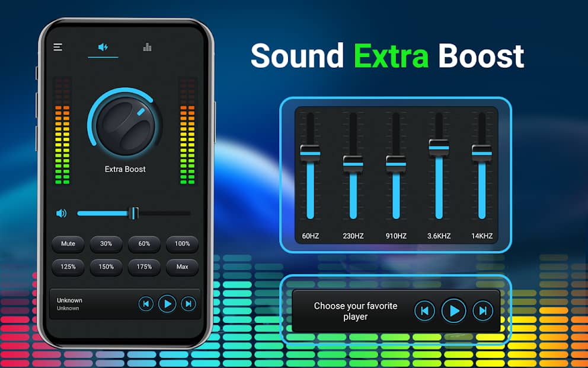The height and width of the screenshot is (368, 588).
Task: Skip to next track on phone player
Action: click(188, 303)
